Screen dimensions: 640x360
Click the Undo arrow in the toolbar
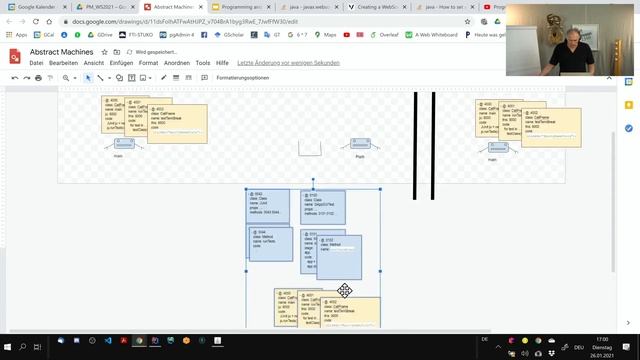pyautogui.click(x=15, y=78)
